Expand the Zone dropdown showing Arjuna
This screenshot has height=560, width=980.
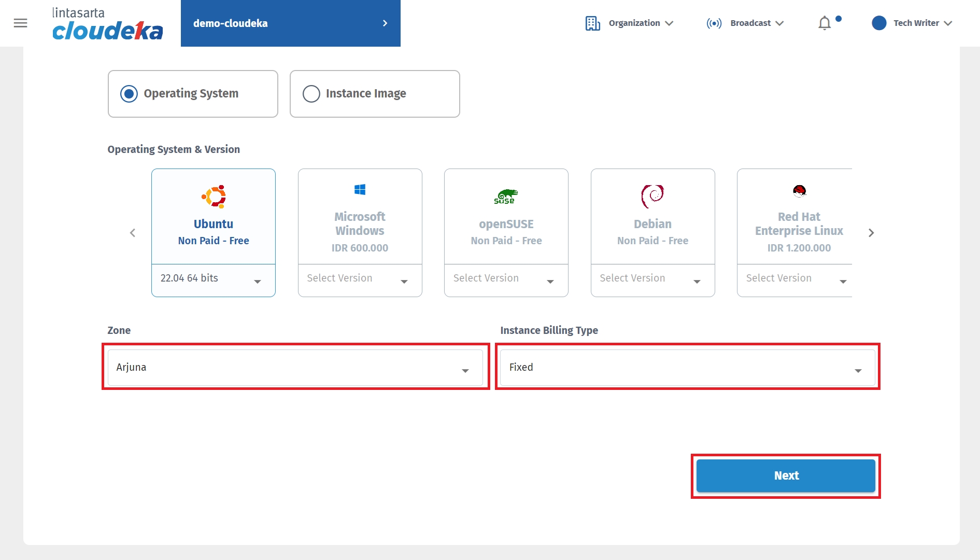(295, 368)
